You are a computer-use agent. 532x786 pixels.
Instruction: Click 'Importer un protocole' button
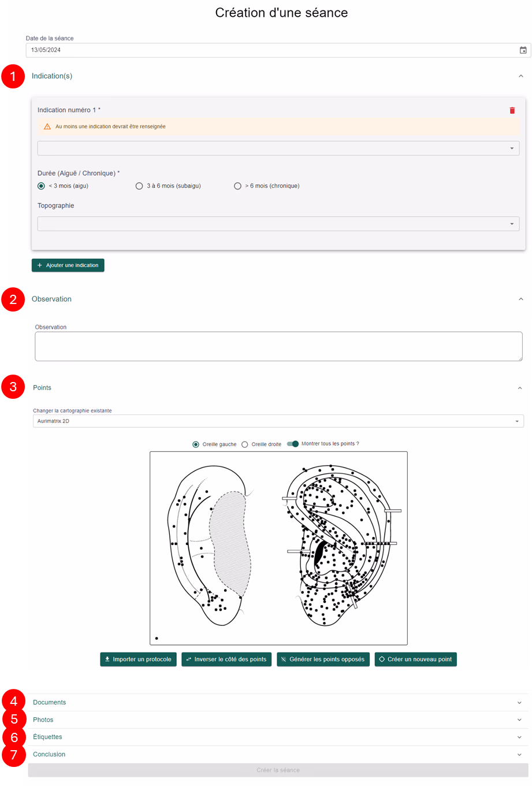coord(138,659)
